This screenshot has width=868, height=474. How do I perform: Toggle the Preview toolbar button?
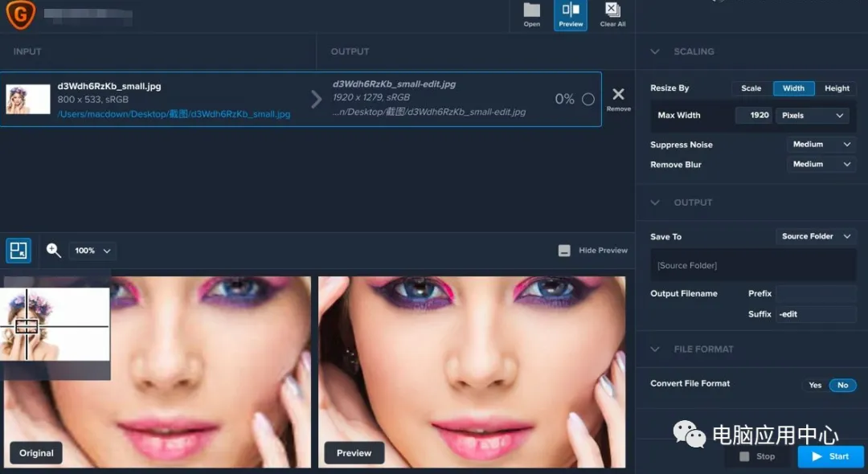(570, 15)
